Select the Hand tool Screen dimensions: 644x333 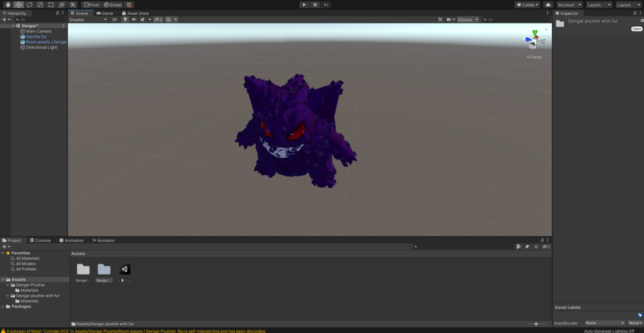click(x=8, y=5)
